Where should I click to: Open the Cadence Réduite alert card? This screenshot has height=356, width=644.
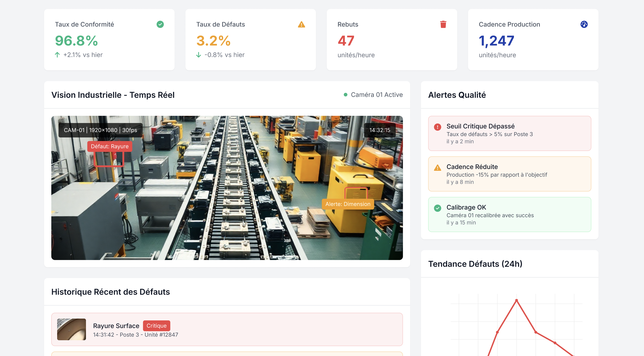509,174
